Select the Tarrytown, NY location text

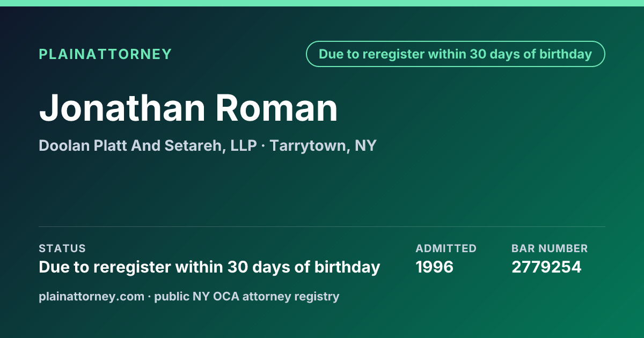click(x=323, y=146)
